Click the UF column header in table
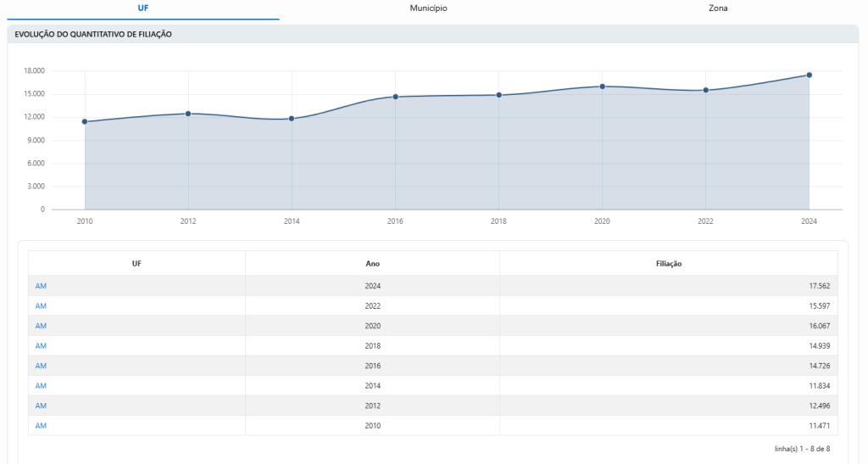 coord(136,264)
